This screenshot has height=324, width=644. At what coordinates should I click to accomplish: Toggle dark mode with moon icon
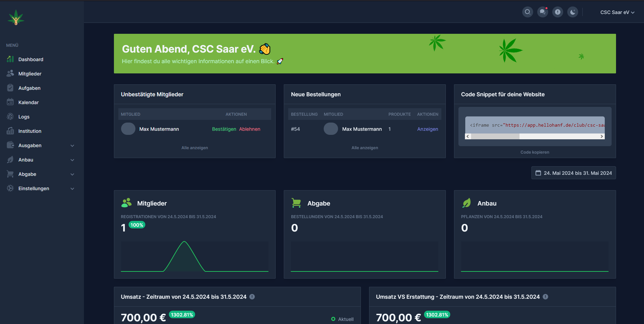coord(572,12)
